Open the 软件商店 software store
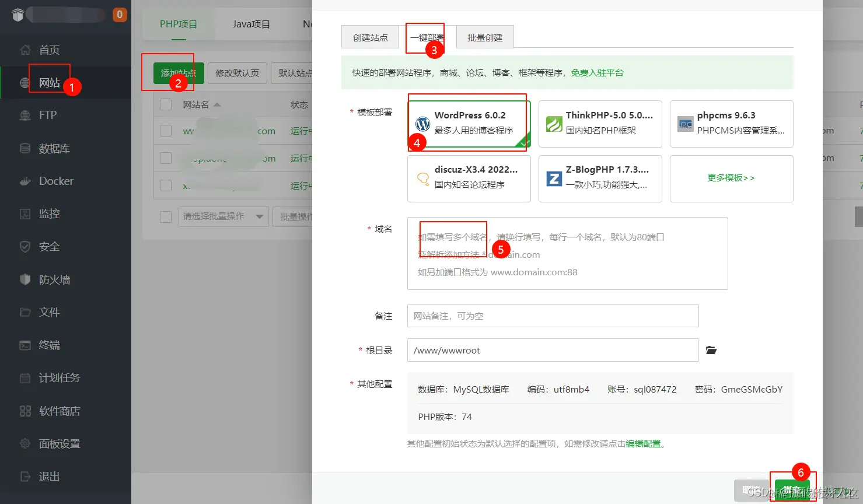 coord(58,411)
